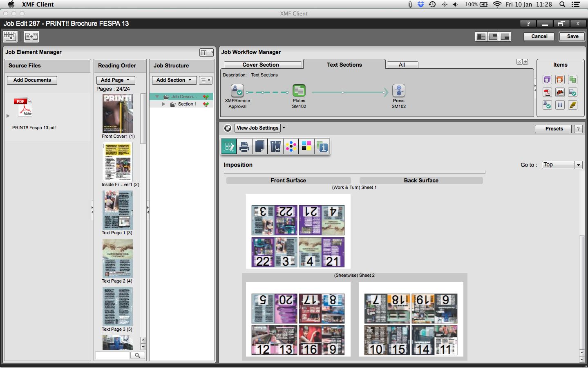The width and height of the screenshot is (588, 368).
Task: Select the Front Cover1 page thumbnail
Action: click(x=118, y=113)
